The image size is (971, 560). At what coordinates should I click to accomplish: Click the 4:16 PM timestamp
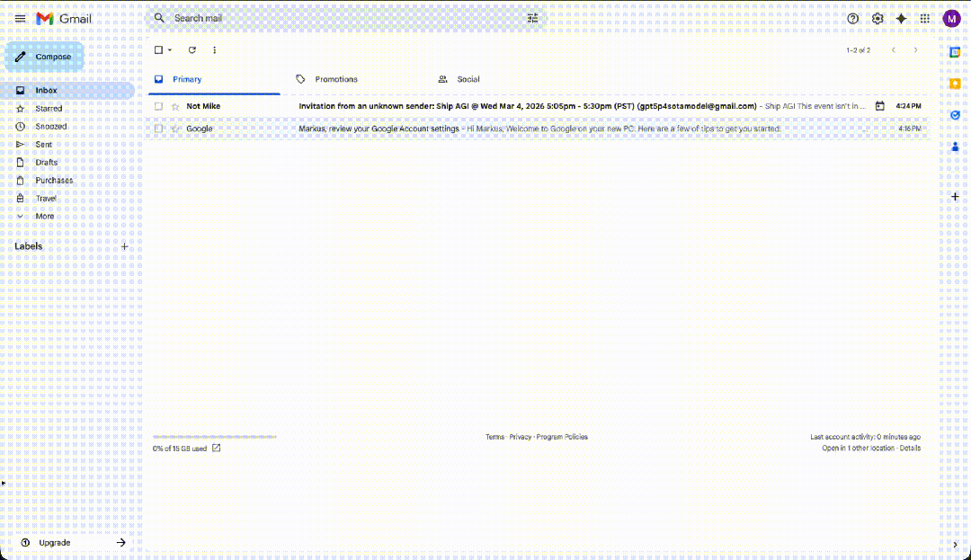(910, 129)
